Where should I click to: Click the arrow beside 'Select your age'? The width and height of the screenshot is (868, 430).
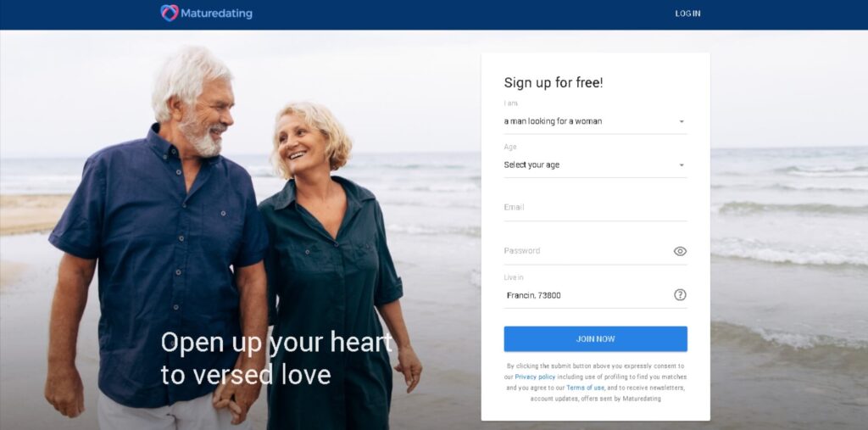coord(682,165)
